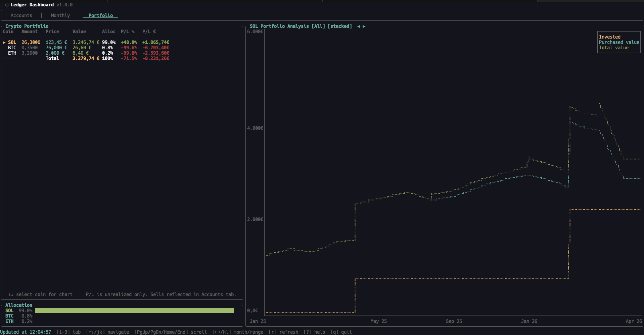Toggle the Invested series in the chart legend
Image resolution: width=644 pixels, height=335 pixels.
click(609, 37)
